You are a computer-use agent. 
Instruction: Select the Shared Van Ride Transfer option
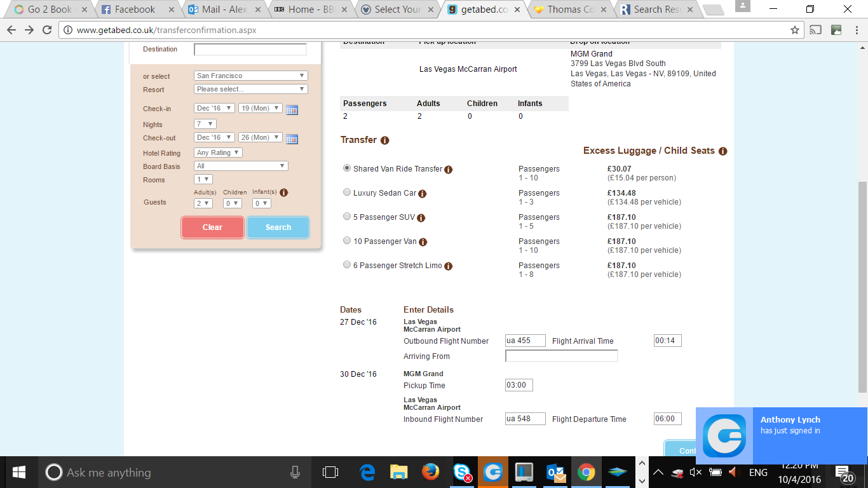pos(347,168)
